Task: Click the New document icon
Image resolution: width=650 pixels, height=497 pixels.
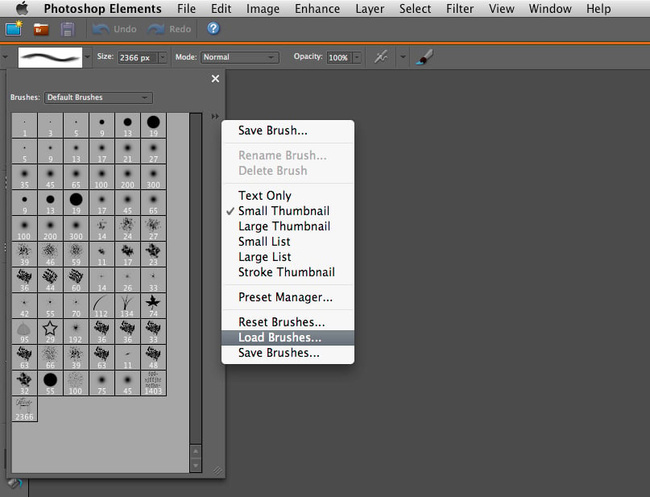Action: (13, 29)
